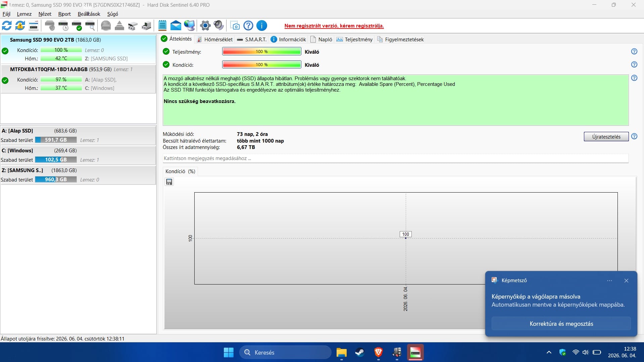This screenshot has height=362, width=644.
Task: Click the globe and monitor network icon
Action: [x=189, y=25]
